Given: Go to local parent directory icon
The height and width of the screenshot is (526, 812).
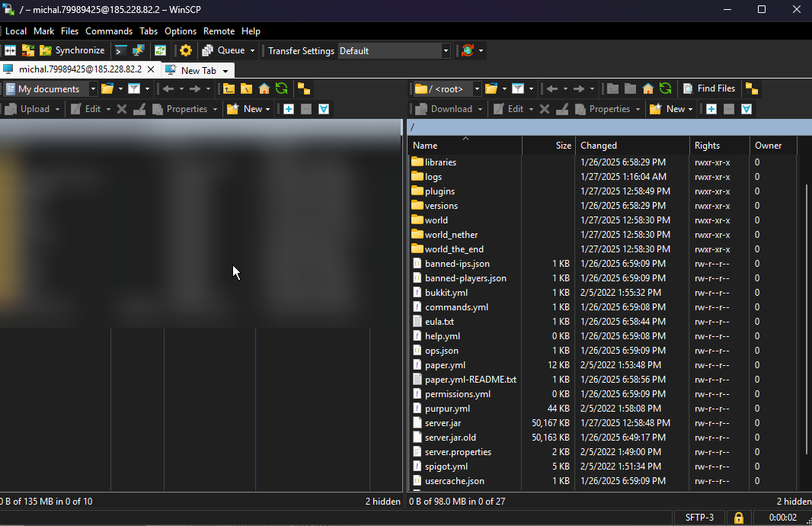Looking at the screenshot, I should 229,88.
